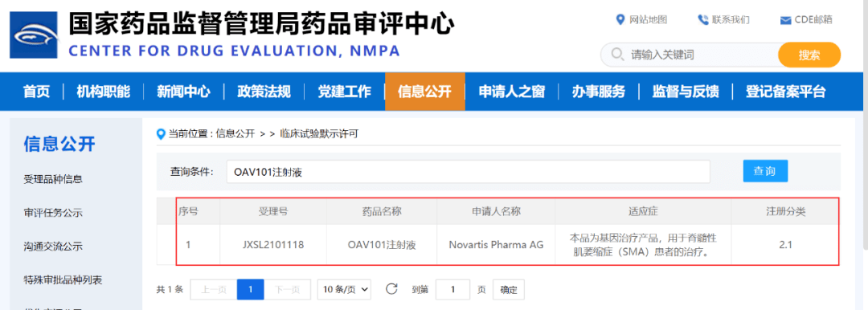Open 受理品种信息 in the sidebar
Screen dimensions: 868x310
(x=53, y=179)
